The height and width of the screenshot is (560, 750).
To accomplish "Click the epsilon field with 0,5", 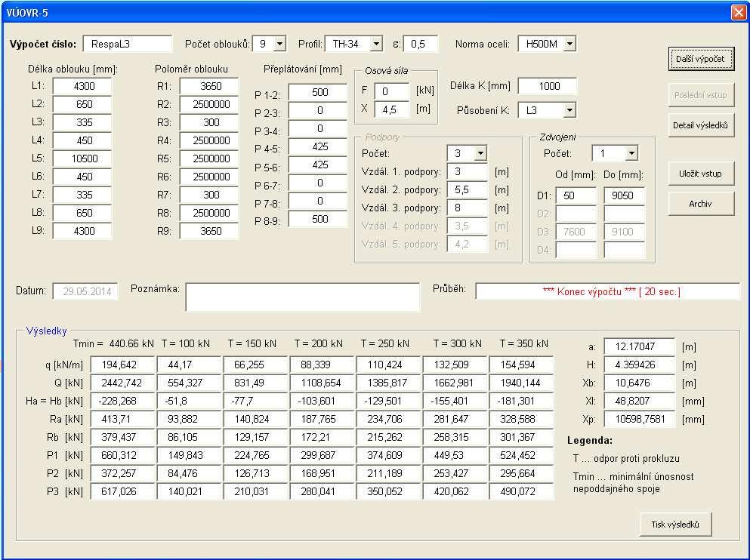I will coord(421,44).
